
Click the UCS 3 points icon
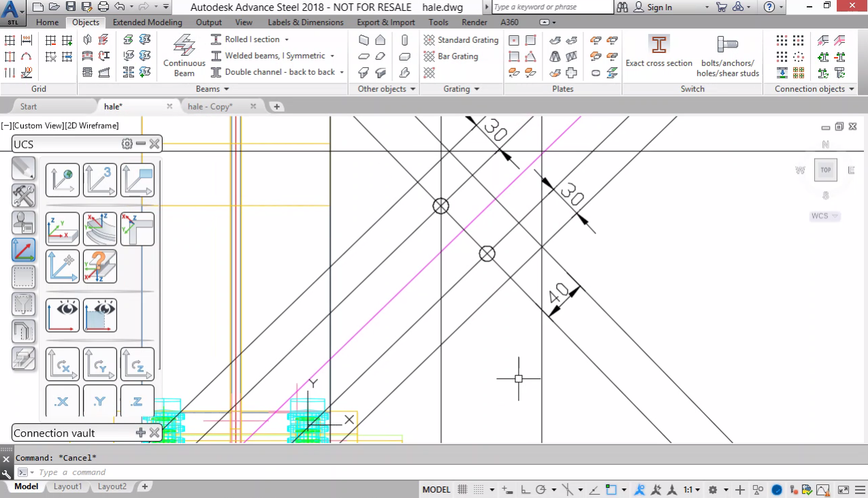coord(100,180)
